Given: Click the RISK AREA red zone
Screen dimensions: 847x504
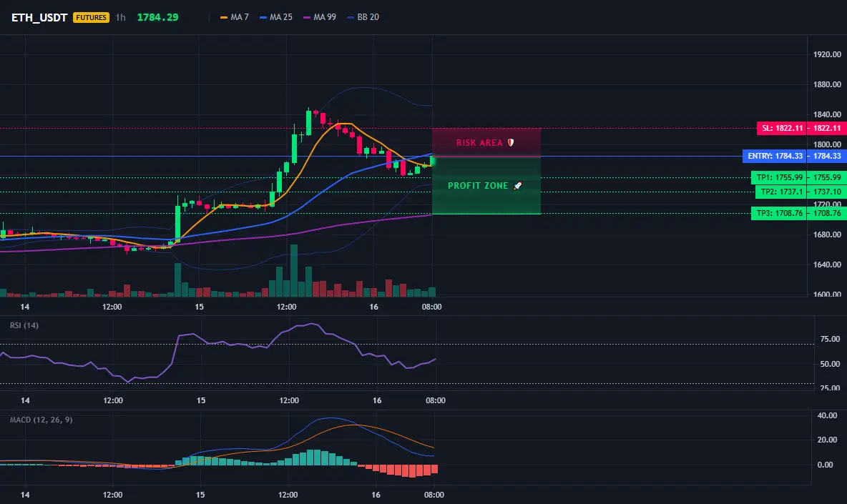Looking at the screenshot, I should (486, 142).
